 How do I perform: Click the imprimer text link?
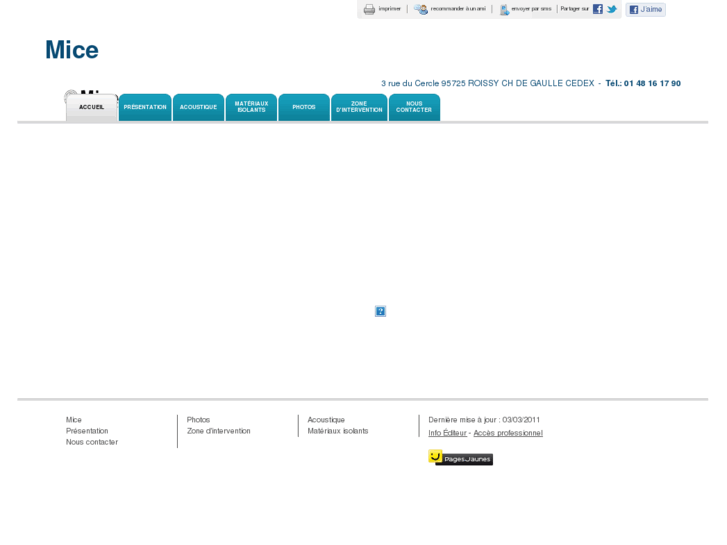pyautogui.click(x=389, y=9)
